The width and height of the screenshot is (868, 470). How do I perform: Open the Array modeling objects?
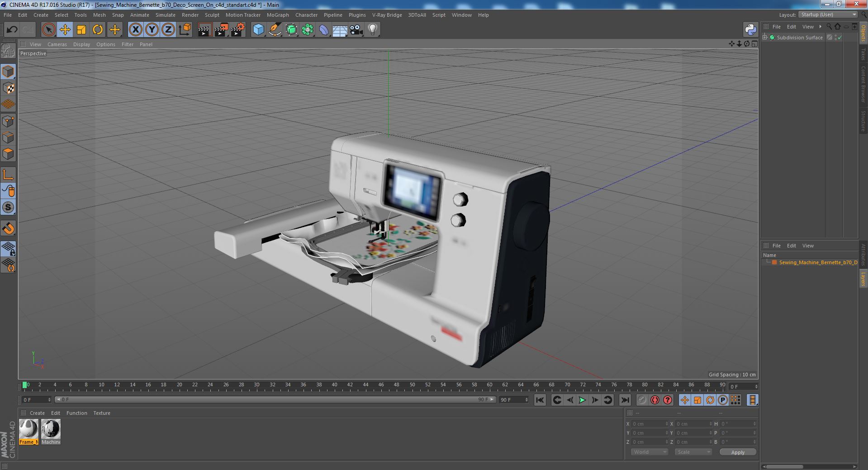pos(308,30)
